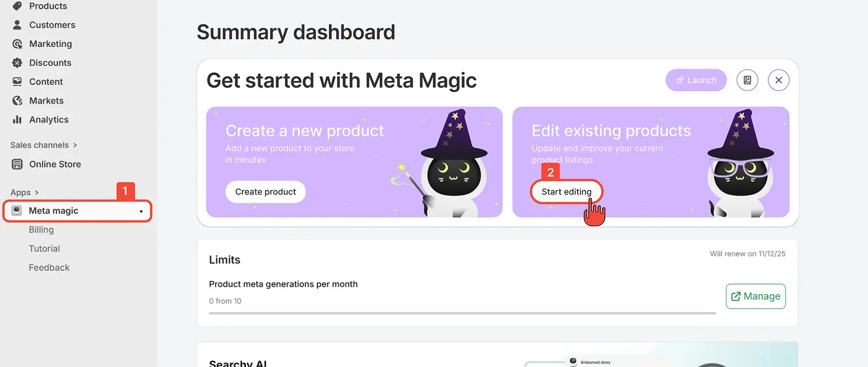This screenshot has height=367, width=868.
Task: Open Analytics using the bar chart icon
Action: point(17,119)
